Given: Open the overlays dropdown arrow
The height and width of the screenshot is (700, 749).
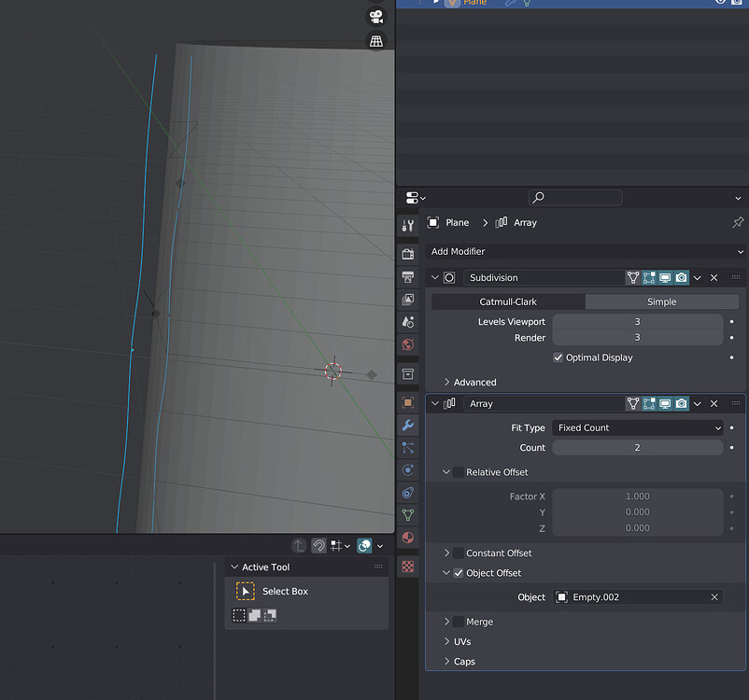Looking at the screenshot, I should [380, 546].
